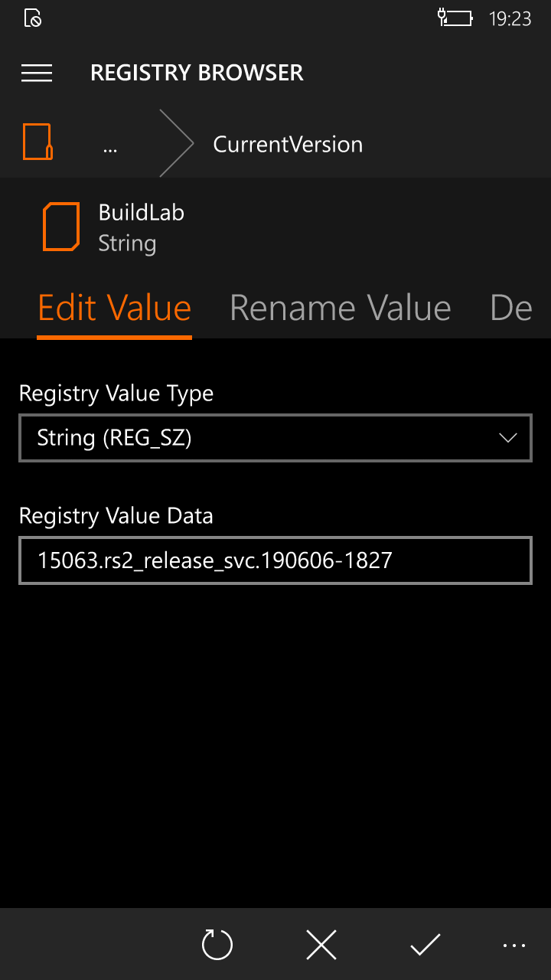Click the breadcrumb chevron before CurrentVersion
Viewport: 551px width, 980px height.
(176, 143)
